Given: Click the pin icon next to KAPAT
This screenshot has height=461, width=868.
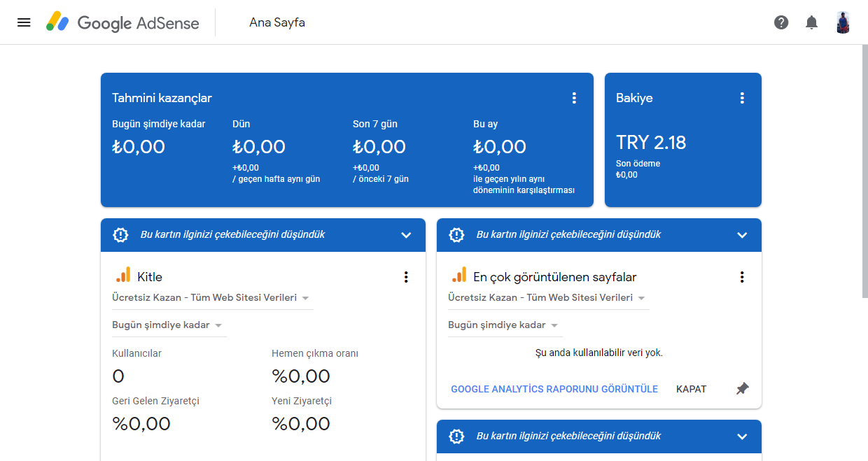Looking at the screenshot, I should point(742,388).
